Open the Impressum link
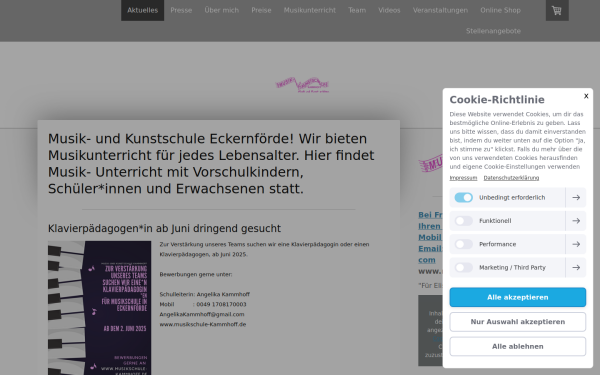The height and width of the screenshot is (375, 600). click(463, 178)
